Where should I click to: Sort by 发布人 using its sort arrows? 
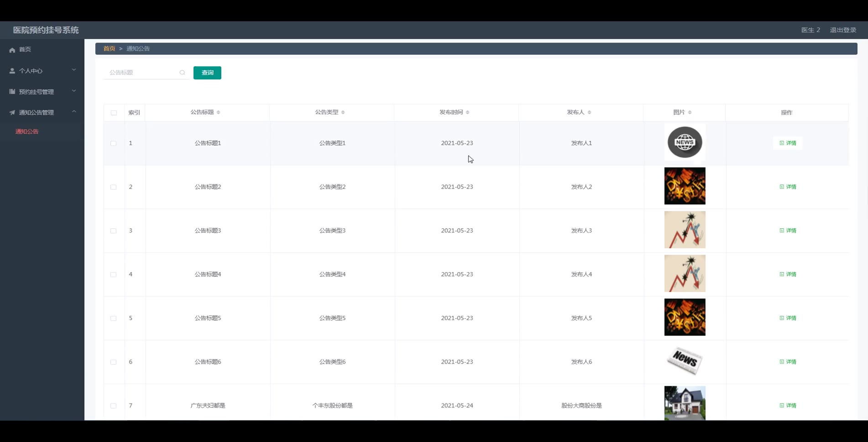(590, 112)
